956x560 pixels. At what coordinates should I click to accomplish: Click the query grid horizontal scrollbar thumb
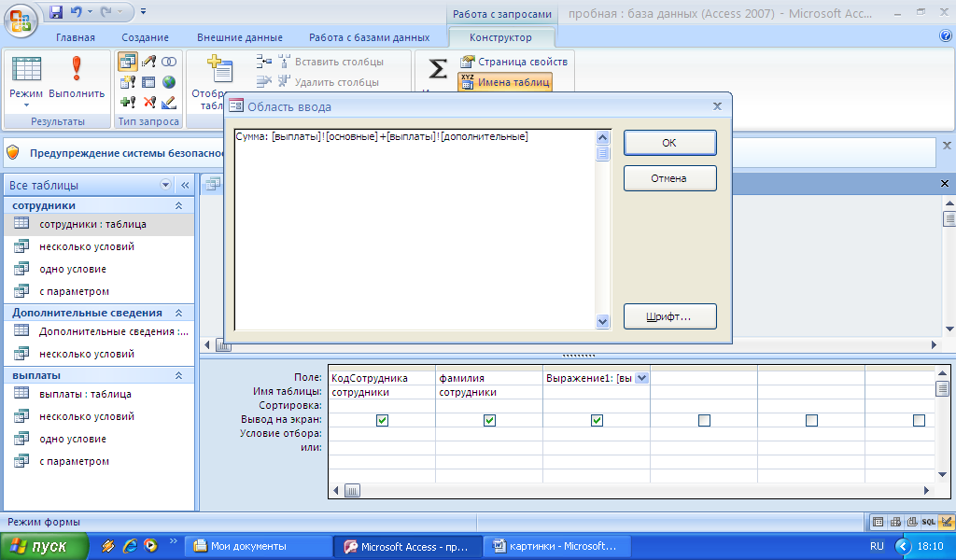352,491
